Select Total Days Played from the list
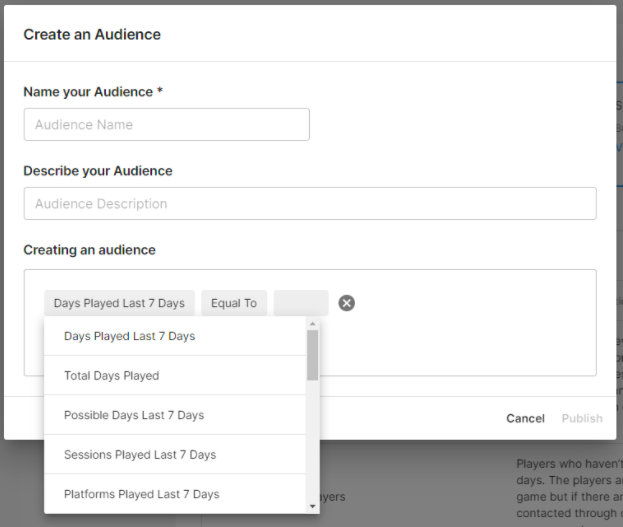This screenshot has height=527, width=623. pos(111,376)
